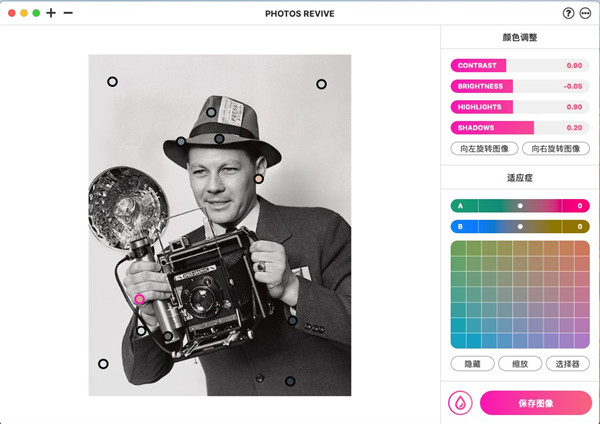Click the 隐藏 hide button
This screenshot has height=424, width=600.
click(x=472, y=364)
